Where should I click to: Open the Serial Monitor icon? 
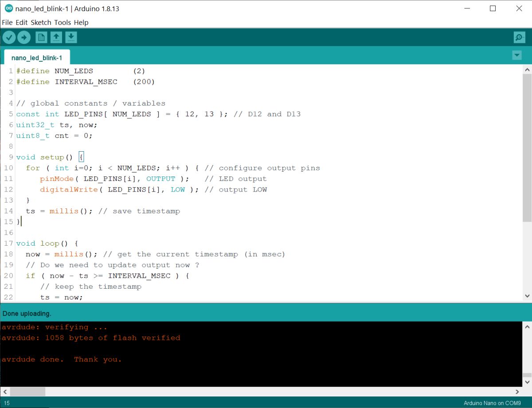519,37
